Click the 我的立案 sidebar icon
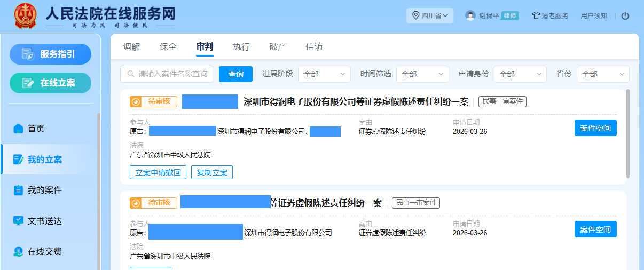Viewport: 644px width, 270px height. pos(18,159)
